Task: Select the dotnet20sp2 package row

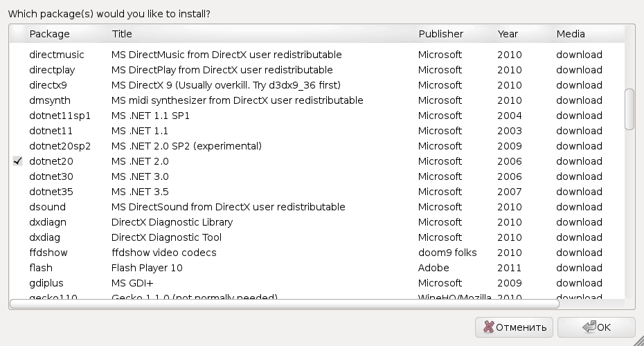Action: point(316,146)
